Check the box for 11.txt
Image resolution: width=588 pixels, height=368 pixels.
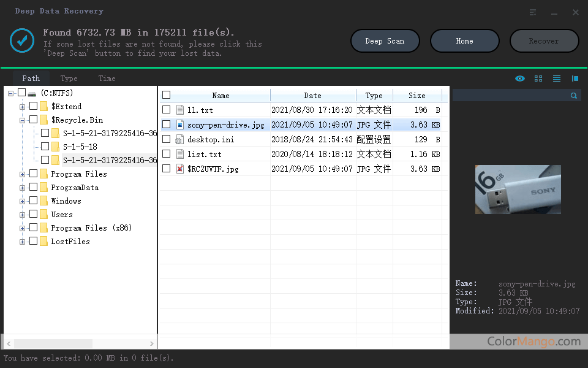(167, 110)
